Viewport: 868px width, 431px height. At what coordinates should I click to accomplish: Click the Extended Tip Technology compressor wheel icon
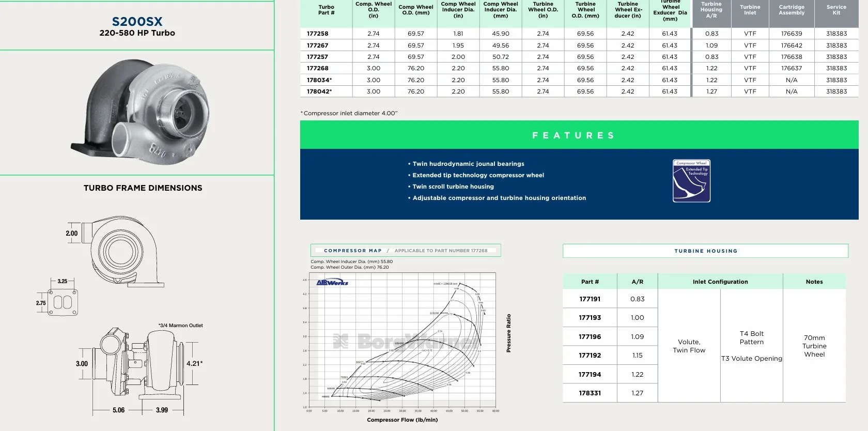click(x=691, y=180)
